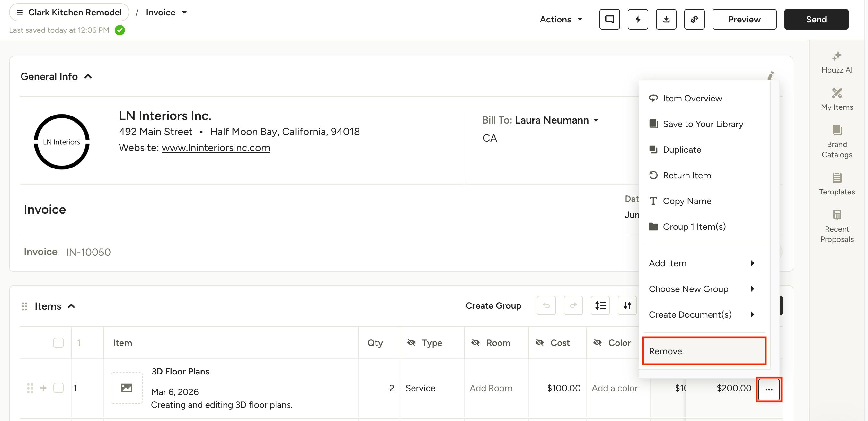Click the drag handle on the 3D Floor Plans row
This screenshot has width=868, height=421.
[x=30, y=388]
